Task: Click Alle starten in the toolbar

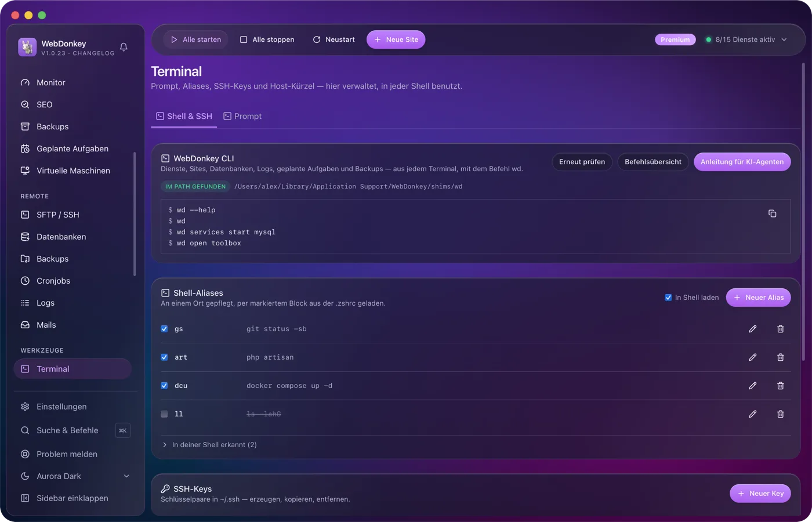Action: (x=196, y=39)
